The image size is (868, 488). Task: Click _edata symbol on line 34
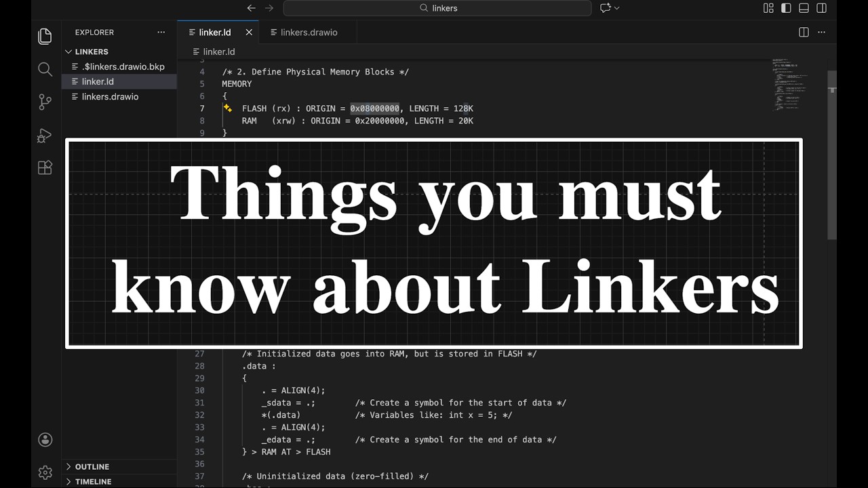click(276, 439)
